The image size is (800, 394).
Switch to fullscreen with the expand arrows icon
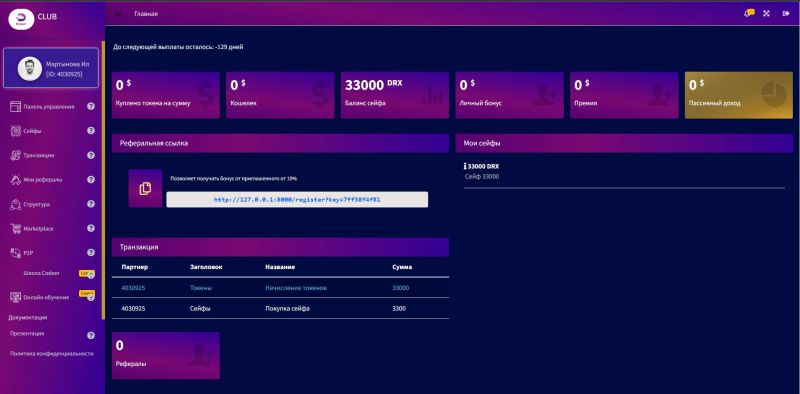pyautogui.click(x=766, y=14)
